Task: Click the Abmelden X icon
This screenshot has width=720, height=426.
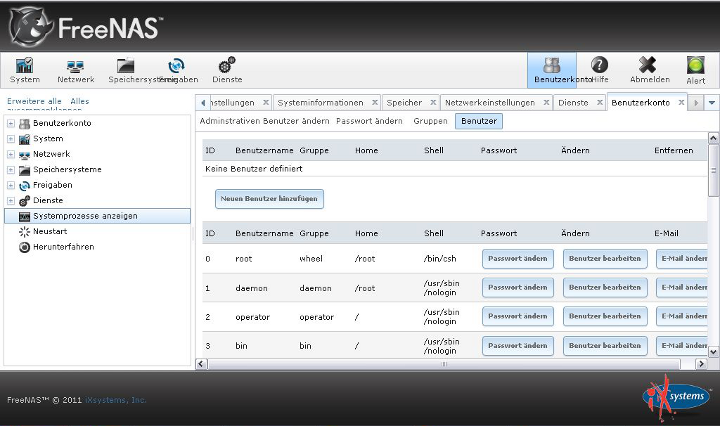Action: (647, 65)
